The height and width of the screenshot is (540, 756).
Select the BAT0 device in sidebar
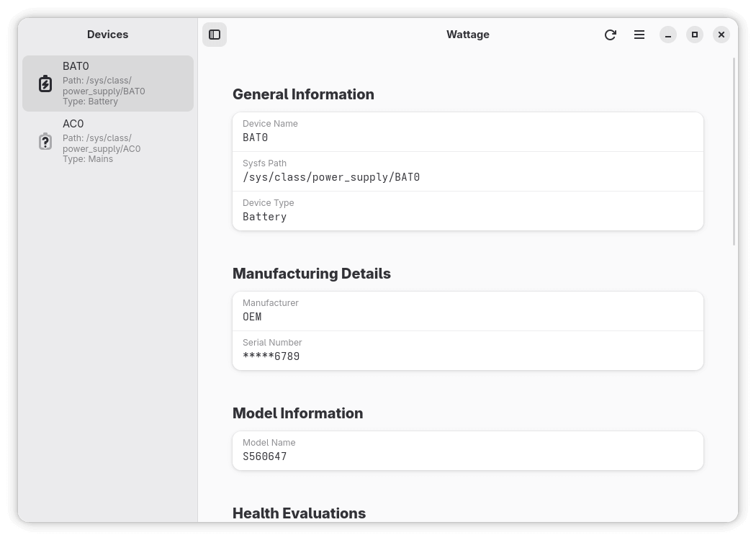108,84
